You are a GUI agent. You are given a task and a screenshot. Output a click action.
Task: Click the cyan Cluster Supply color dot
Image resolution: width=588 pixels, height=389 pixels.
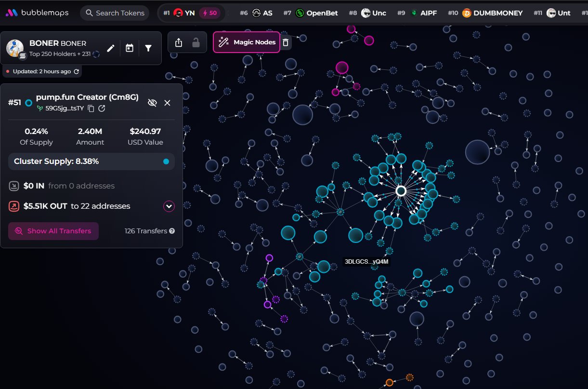click(x=166, y=161)
